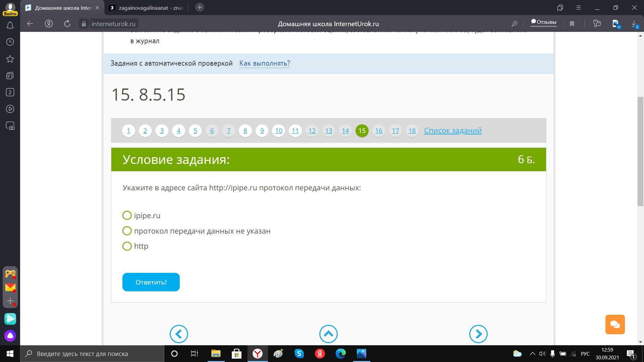
Task: Select the ipipe.ru answer option
Action: point(127,216)
